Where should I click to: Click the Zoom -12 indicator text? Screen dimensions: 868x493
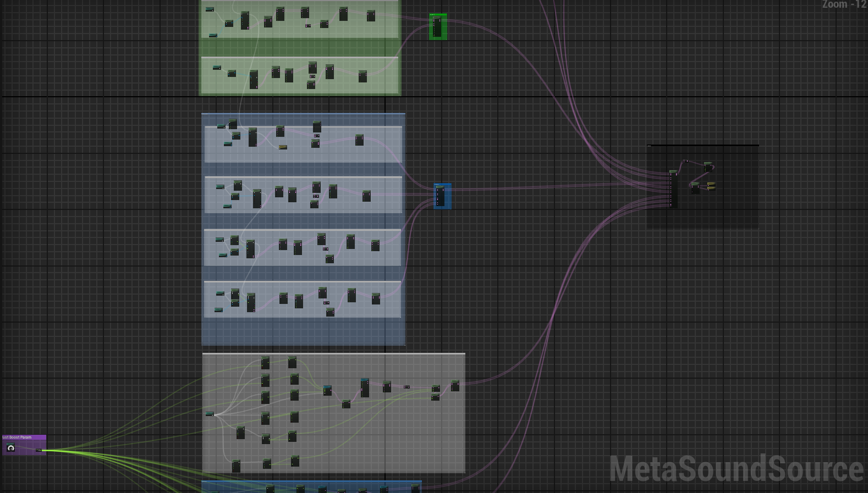(x=844, y=4)
